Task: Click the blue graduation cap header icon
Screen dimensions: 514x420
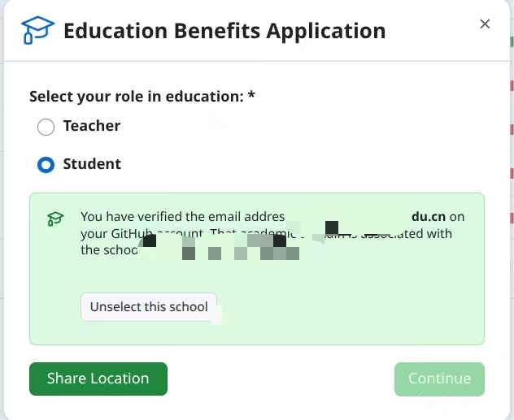Action: [37, 30]
